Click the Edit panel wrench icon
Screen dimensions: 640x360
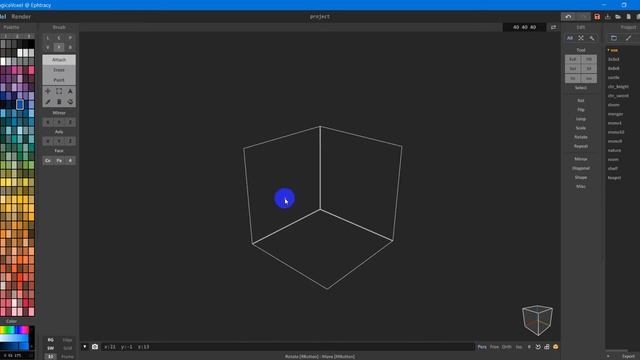592,38
